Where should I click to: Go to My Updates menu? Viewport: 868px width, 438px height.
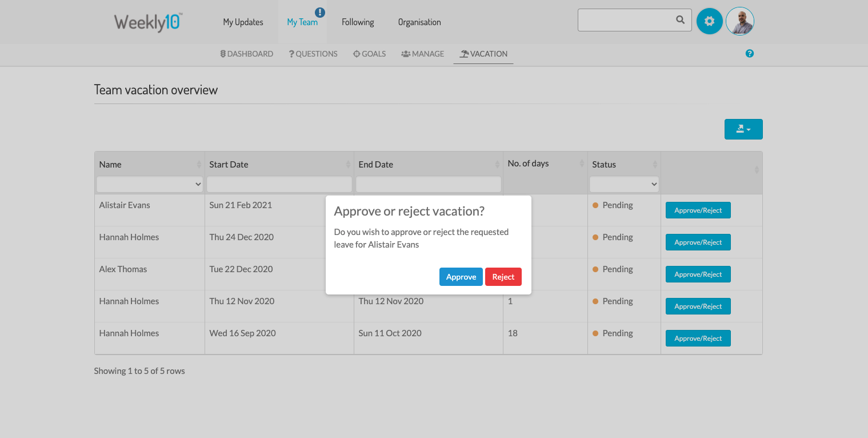tap(243, 22)
